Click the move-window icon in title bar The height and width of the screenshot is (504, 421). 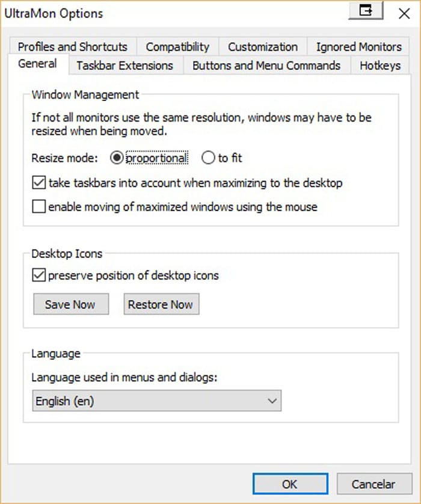[366, 11]
